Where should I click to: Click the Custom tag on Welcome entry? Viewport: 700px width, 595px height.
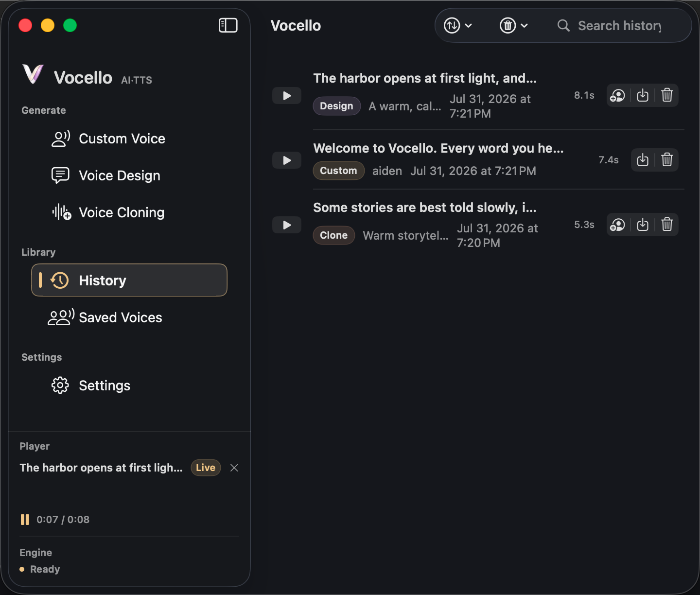[x=338, y=171]
